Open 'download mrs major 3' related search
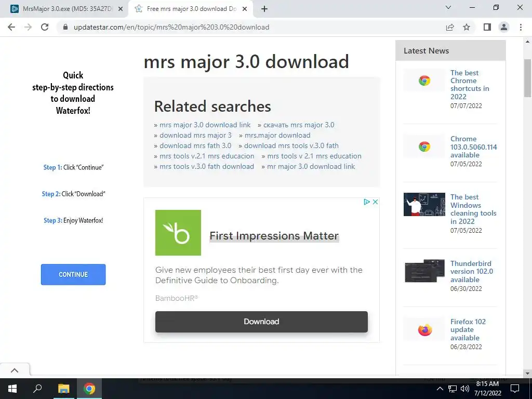The image size is (532, 399). click(195, 136)
